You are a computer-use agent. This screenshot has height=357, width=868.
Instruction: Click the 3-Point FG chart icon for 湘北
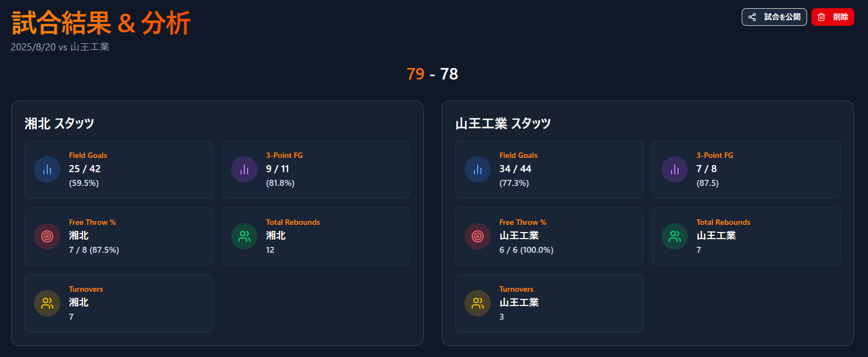pyautogui.click(x=244, y=169)
